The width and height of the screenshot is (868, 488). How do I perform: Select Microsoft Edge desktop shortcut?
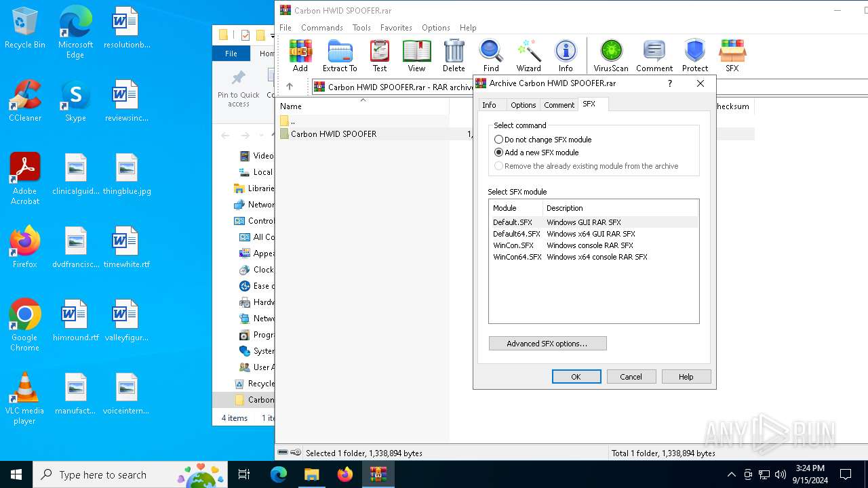click(75, 33)
